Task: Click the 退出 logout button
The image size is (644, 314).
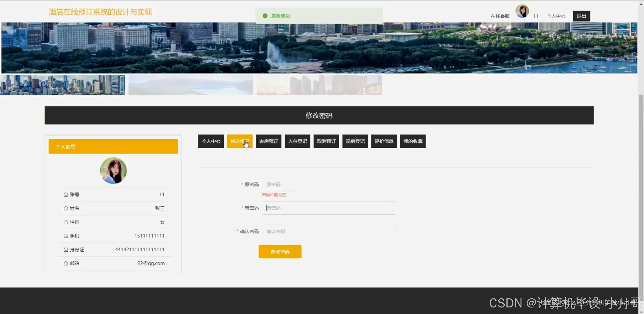Action: (581, 16)
